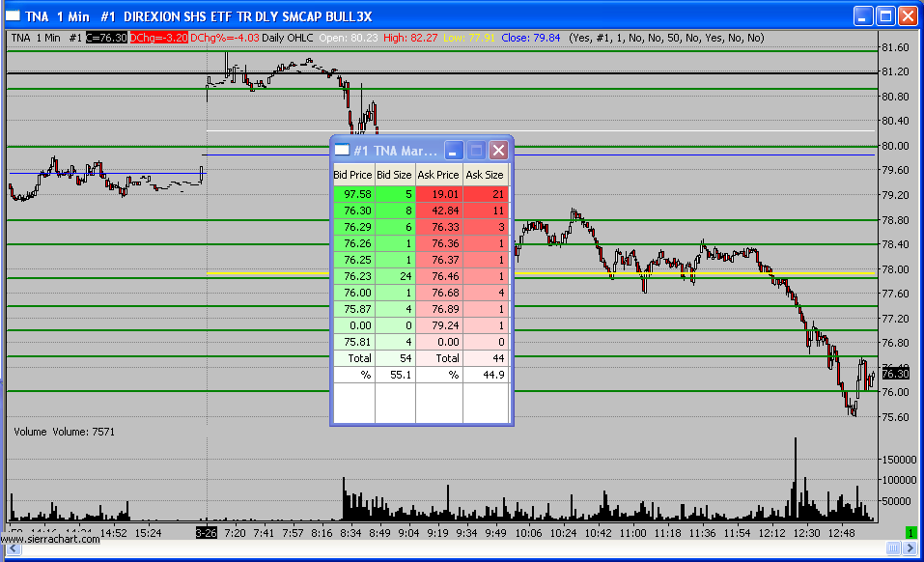Image resolution: width=924 pixels, height=562 pixels.
Task: Select bid price 76.30 cell
Action: pos(353,211)
